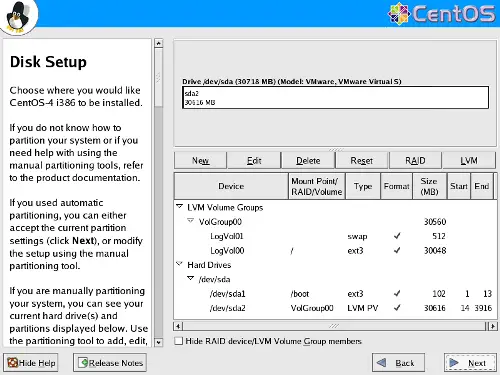Click the Edit partition button
Image resolution: width=500 pixels, height=375 pixels.
tap(254, 161)
